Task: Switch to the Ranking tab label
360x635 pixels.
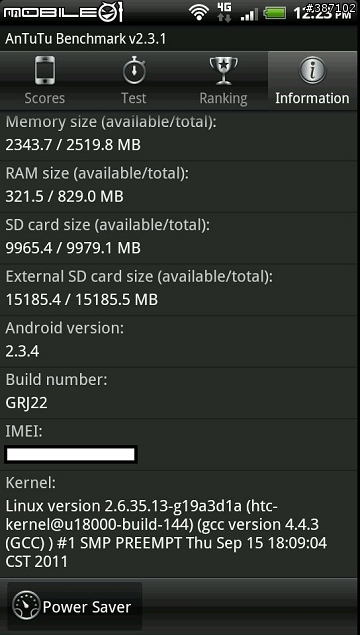Action: click(x=224, y=98)
